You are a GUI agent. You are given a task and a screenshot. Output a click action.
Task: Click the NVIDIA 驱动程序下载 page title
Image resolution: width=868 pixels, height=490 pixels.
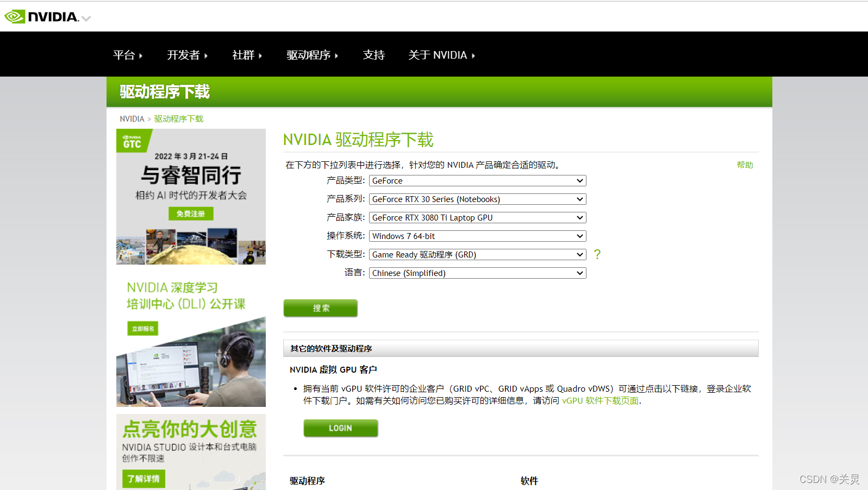(x=358, y=140)
